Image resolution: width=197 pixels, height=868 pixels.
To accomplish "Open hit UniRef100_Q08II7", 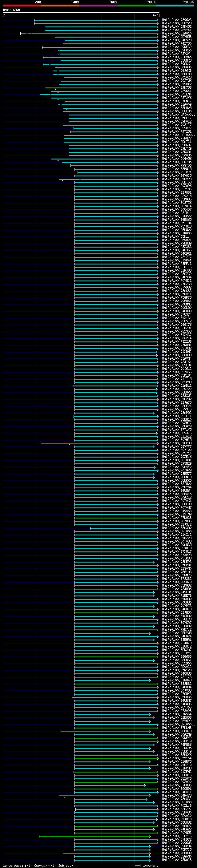I will [x=176, y=125].
